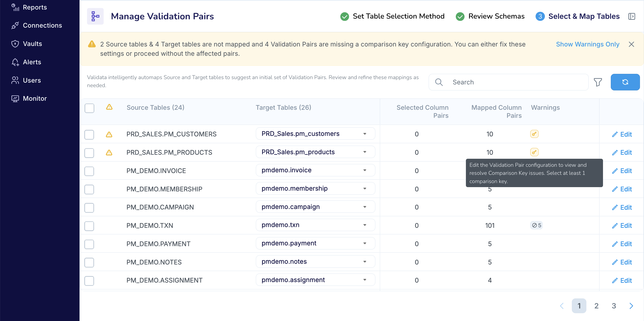Open the pmdemo.assignment dropdown selector

[364, 280]
